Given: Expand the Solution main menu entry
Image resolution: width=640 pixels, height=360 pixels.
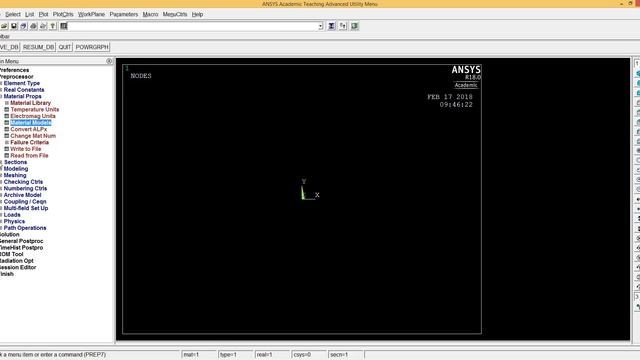Looking at the screenshot, I should point(9,234).
